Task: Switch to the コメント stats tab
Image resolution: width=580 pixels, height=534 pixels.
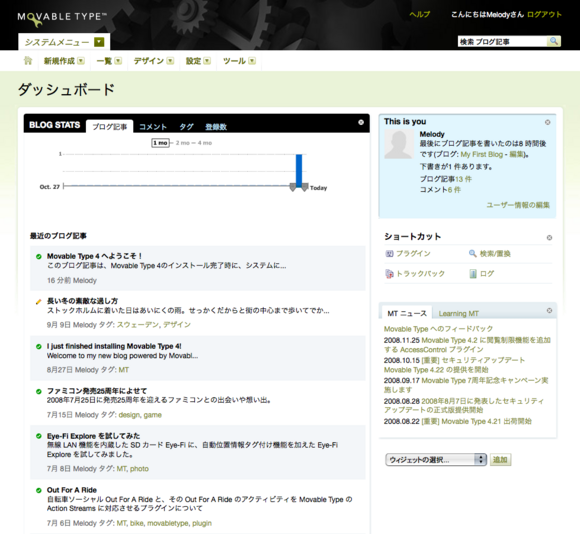Action: click(x=153, y=127)
